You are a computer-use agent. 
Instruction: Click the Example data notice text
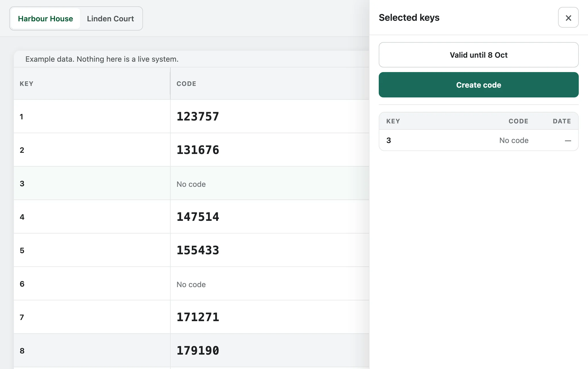[102, 59]
